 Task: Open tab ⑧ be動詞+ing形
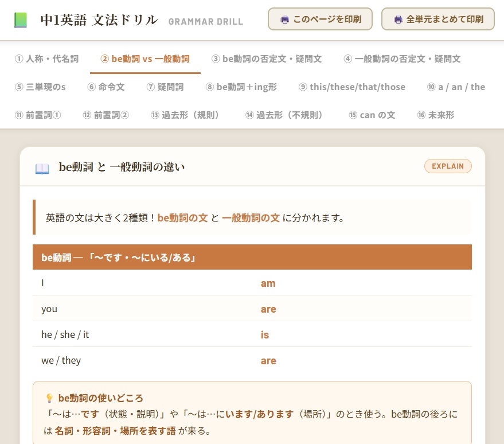(241, 87)
